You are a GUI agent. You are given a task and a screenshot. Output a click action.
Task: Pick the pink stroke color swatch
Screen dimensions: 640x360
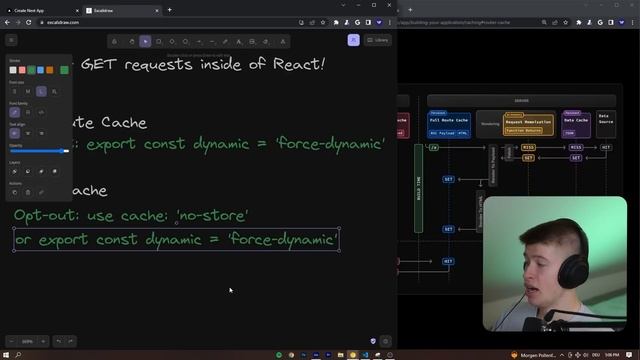click(22, 70)
